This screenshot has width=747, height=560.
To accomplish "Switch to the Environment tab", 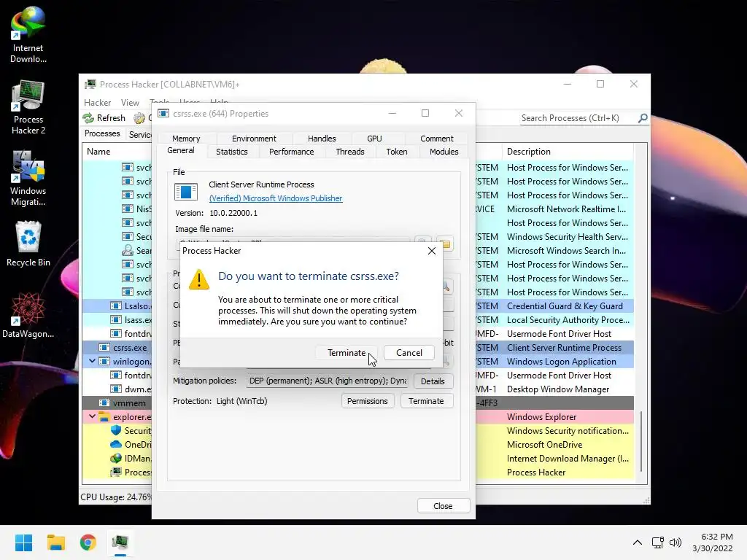I will pyautogui.click(x=254, y=139).
